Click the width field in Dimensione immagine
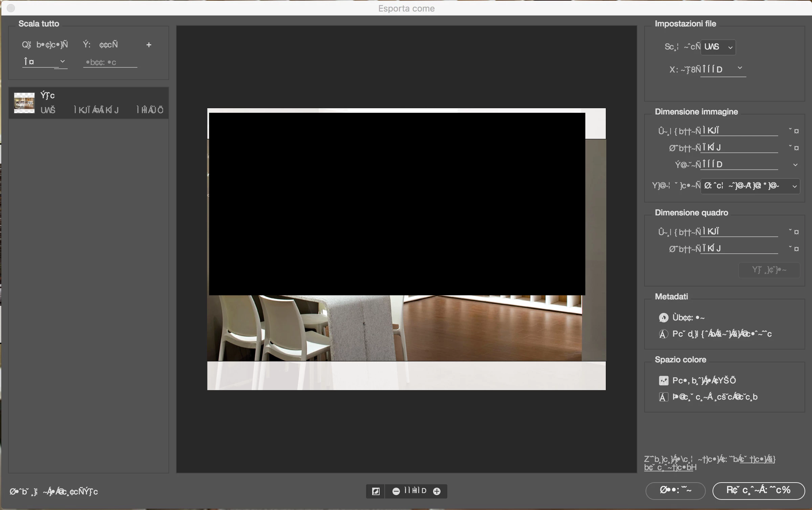Viewport: 812px width, 510px height. (739, 131)
